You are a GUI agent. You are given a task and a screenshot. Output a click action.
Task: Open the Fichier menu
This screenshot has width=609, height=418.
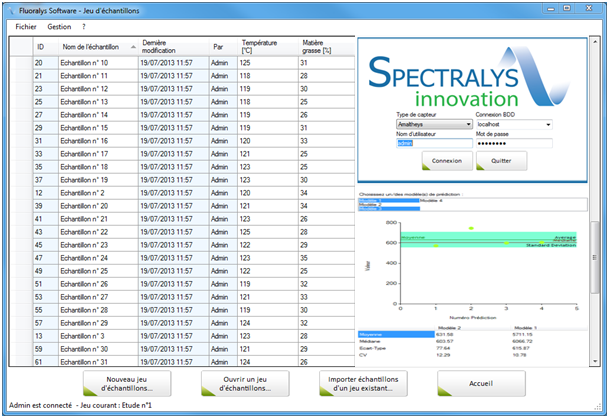pyautogui.click(x=26, y=26)
